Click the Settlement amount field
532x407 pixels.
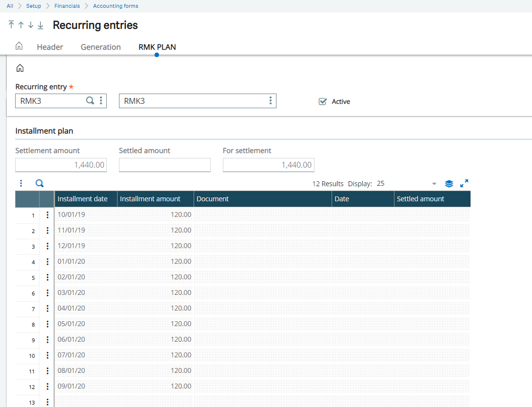click(x=61, y=165)
